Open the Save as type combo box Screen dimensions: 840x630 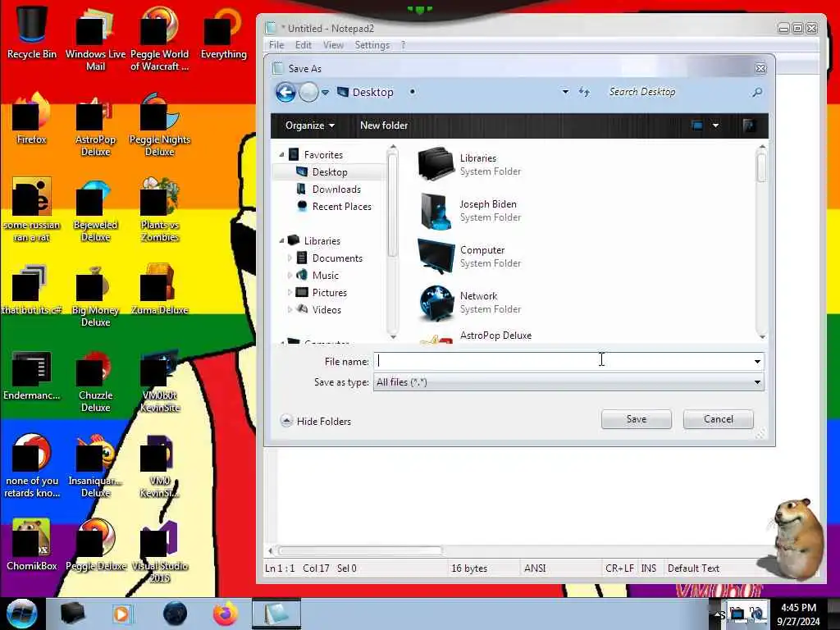pyautogui.click(x=568, y=382)
